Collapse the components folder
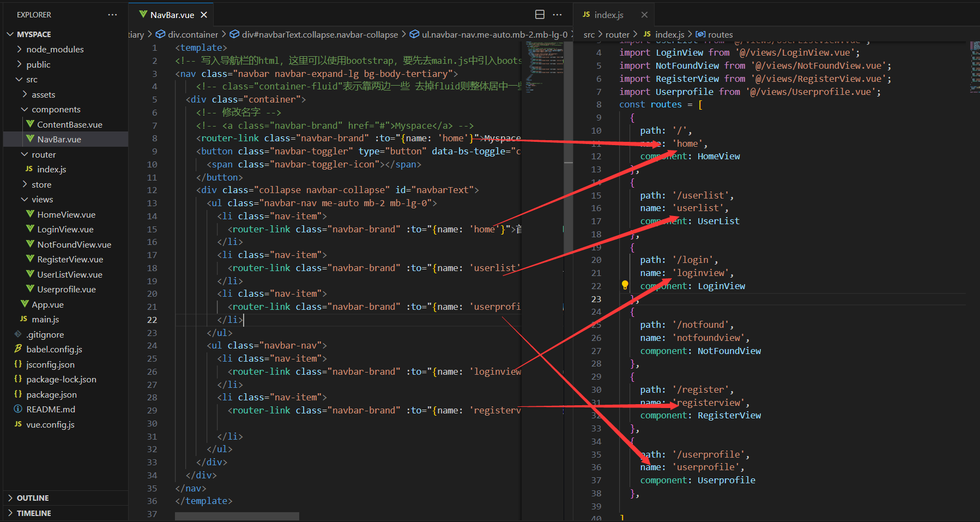The image size is (980, 522). [x=25, y=109]
